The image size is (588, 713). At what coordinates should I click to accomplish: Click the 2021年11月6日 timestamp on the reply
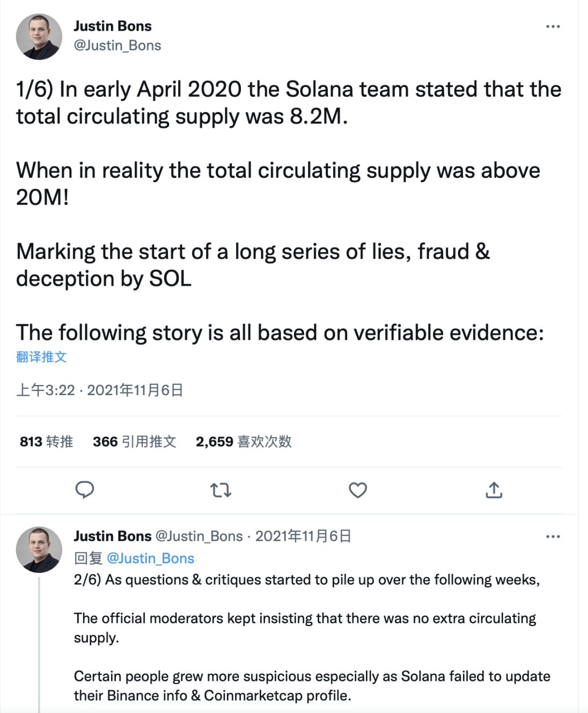point(303,536)
